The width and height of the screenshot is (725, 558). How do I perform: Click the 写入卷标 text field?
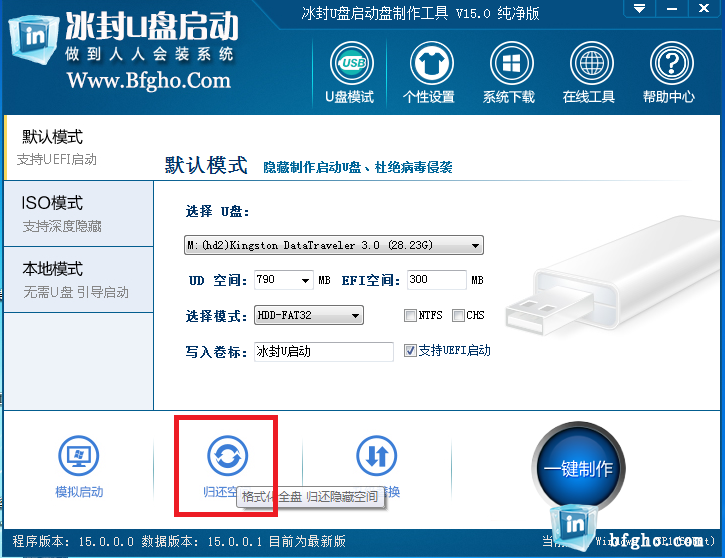point(324,352)
